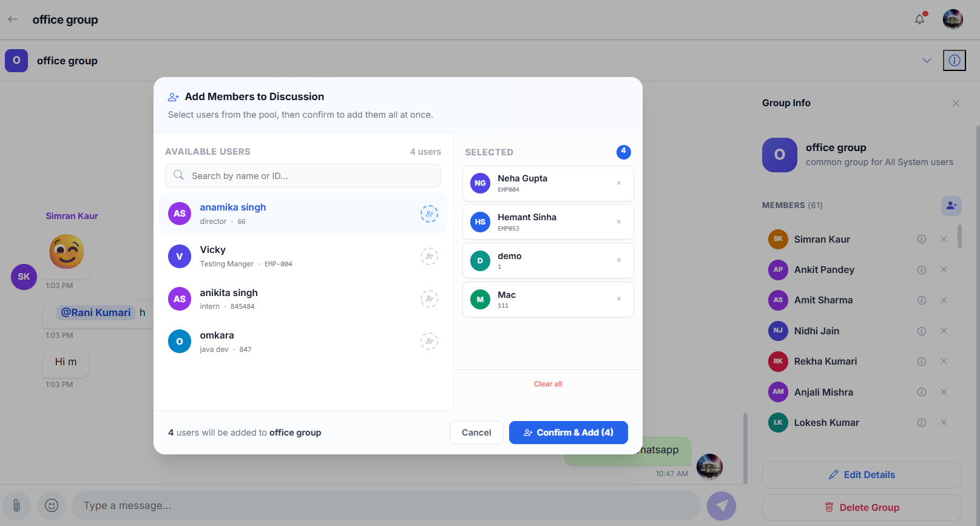The image size is (980, 526).
Task: Open the user profile avatar in the header
Action: coord(953,19)
